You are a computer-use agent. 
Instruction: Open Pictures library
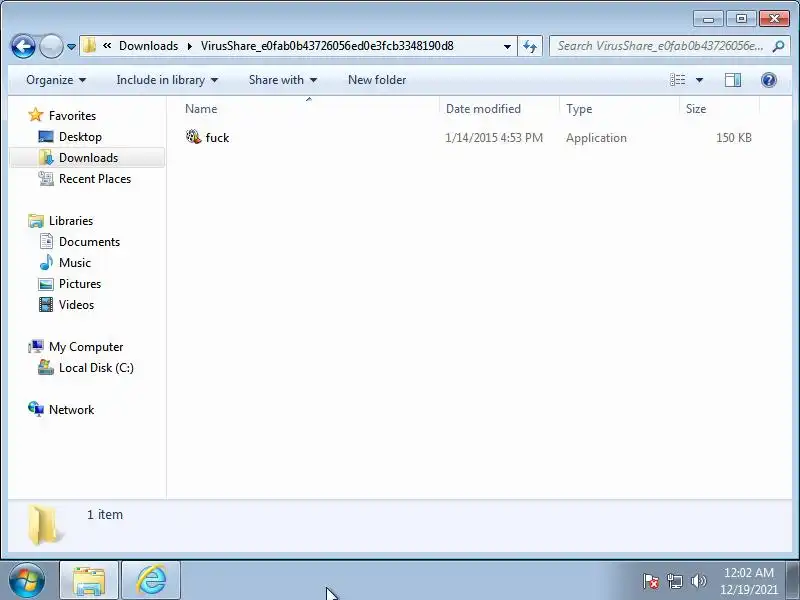tap(80, 284)
